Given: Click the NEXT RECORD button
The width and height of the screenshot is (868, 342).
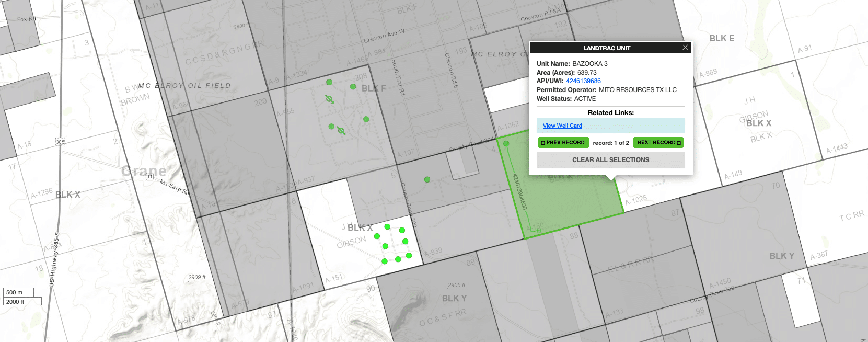Looking at the screenshot, I should 658,142.
